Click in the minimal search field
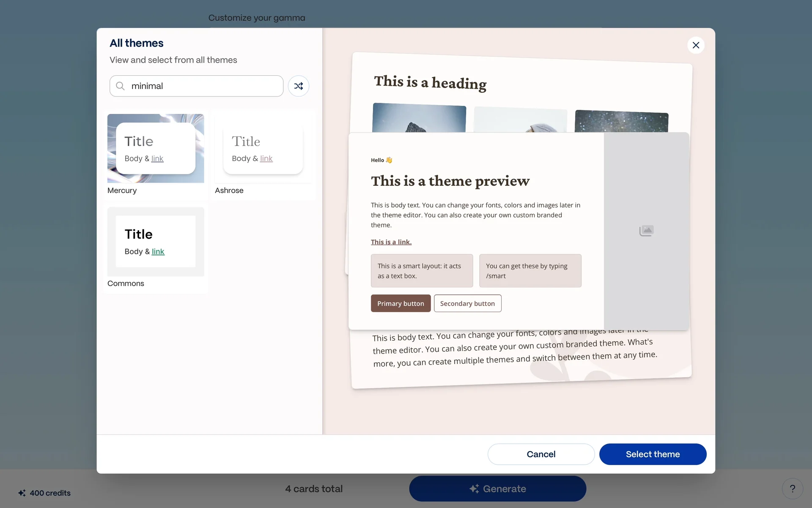 [x=203, y=86]
